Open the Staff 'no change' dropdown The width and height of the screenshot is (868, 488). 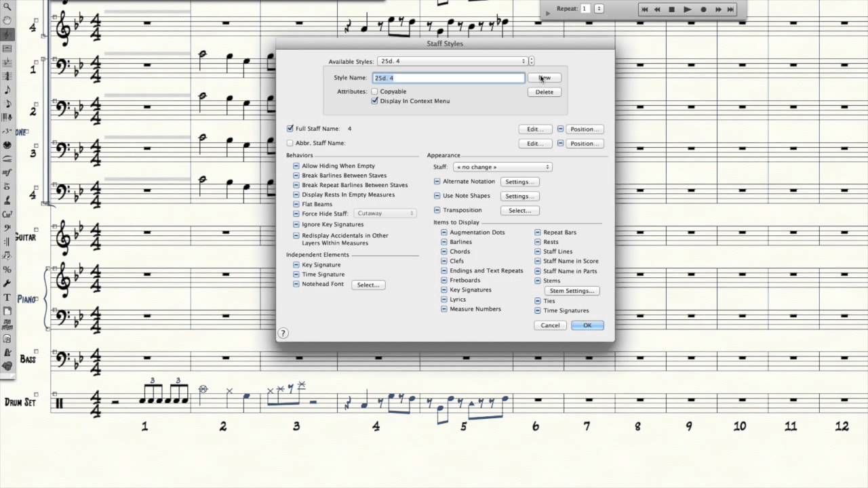(x=502, y=167)
